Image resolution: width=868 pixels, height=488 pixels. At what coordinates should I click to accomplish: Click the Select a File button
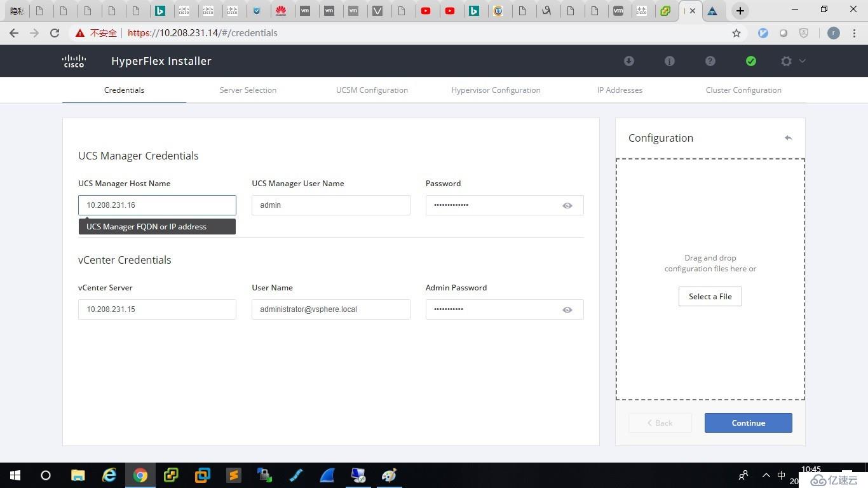point(710,297)
